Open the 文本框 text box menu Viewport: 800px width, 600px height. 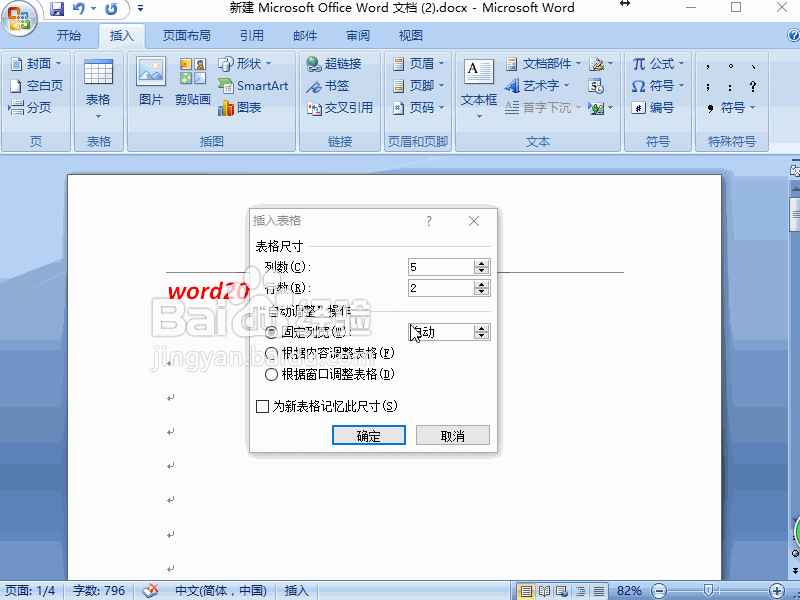479,90
